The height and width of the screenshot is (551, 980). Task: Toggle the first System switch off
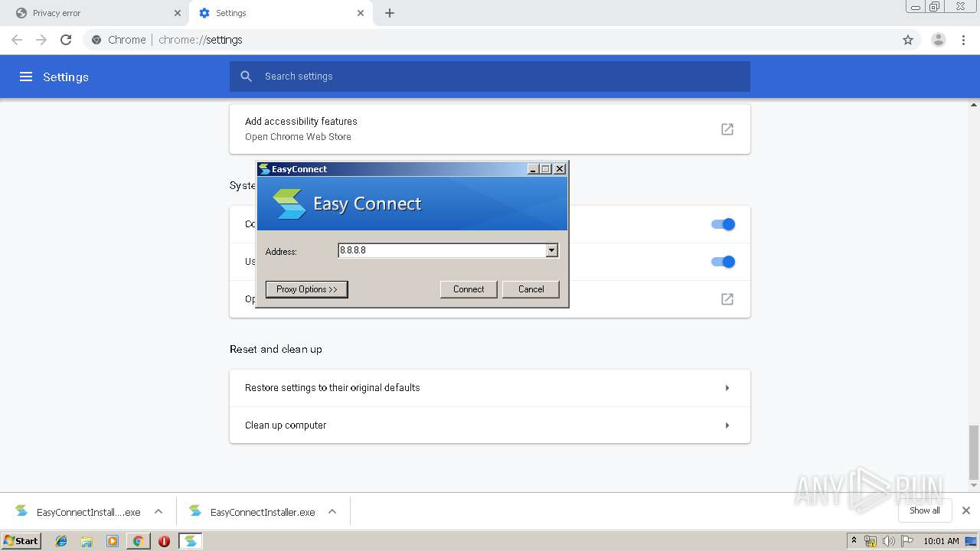click(723, 224)
